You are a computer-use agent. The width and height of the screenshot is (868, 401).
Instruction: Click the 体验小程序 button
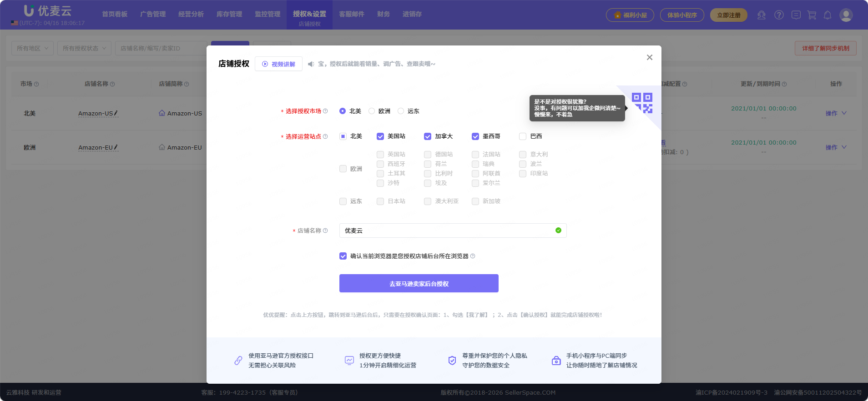(x=682, y=15)
